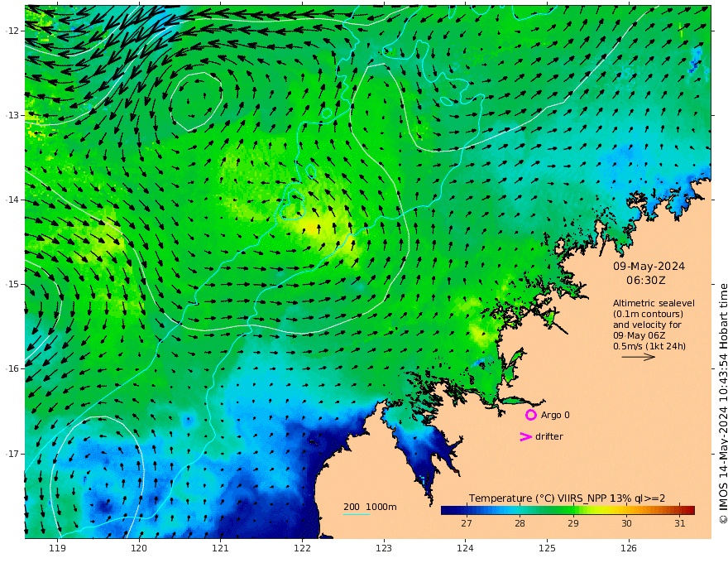728x563 pixels.
Task: Click the longitude 126 axis label
Action: pyautogui.click(x=629, y=549)
